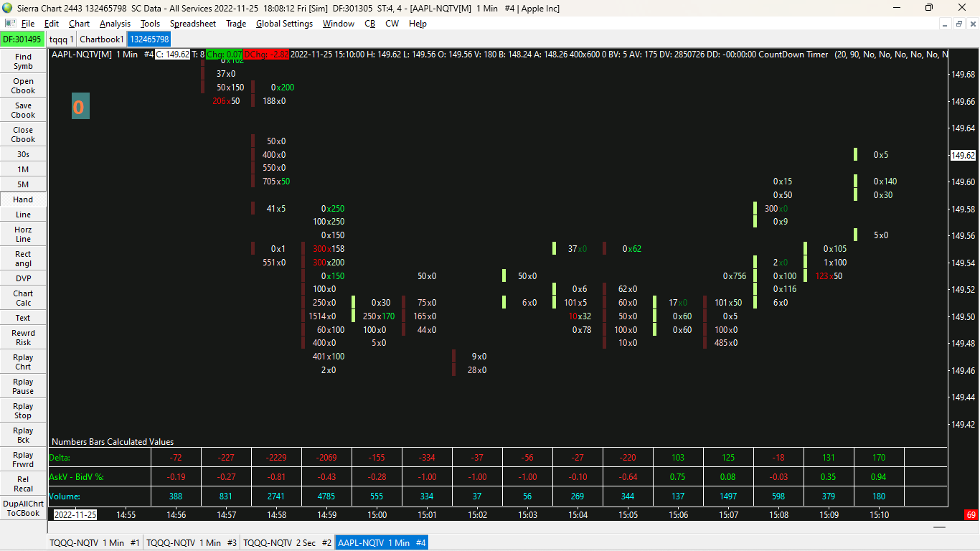
Task: Set the chart to 30s bars
Action: pos(23,154)
